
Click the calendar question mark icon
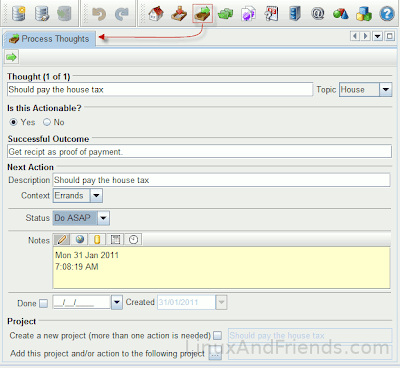271,14
